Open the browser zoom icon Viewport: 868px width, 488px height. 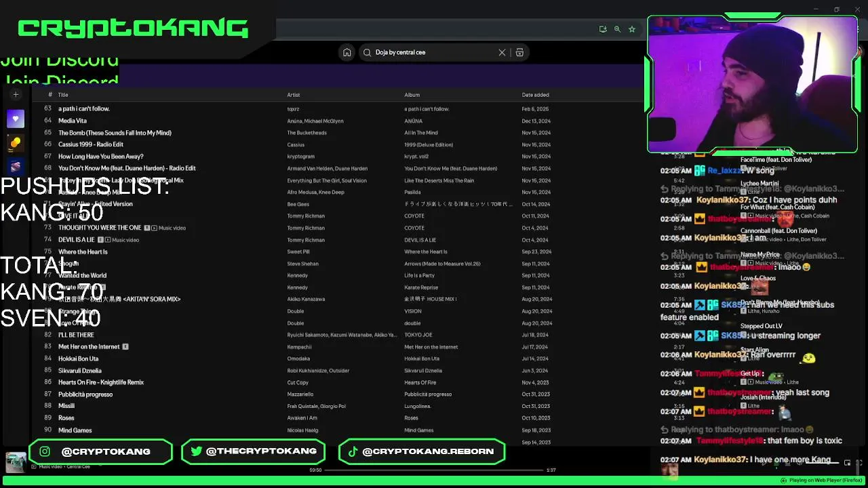click(x=617, y=29)
